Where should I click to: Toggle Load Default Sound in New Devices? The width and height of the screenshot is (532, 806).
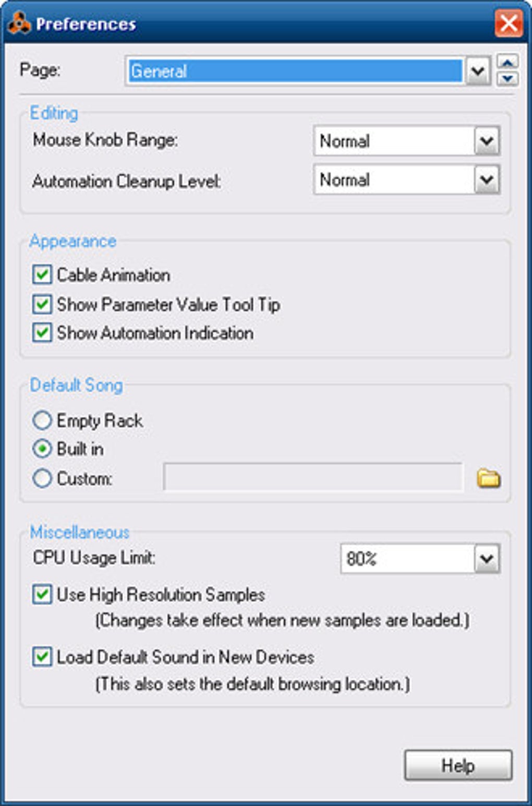click(x=42, y=657)
